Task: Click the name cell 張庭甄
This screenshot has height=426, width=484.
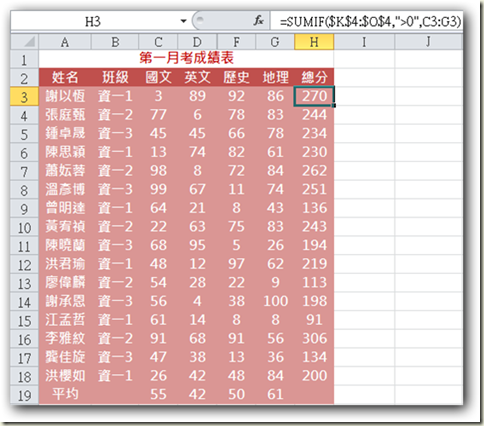Action: (65, 115)
